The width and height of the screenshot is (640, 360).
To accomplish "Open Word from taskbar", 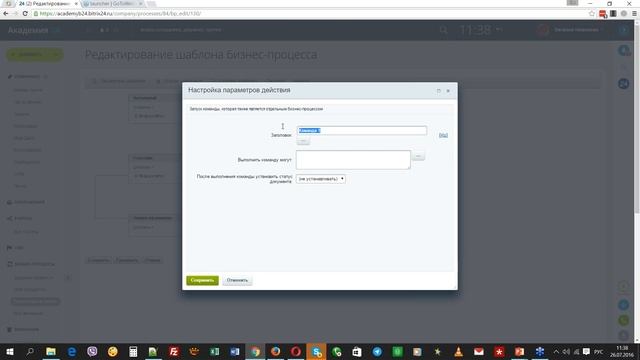I will pyautogui.click(x=235, y=351).
